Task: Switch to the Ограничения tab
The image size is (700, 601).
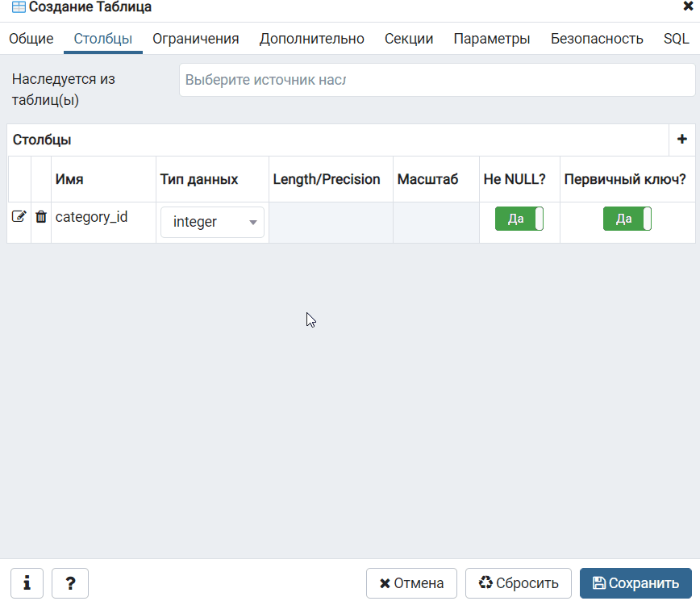Action: 196,39
